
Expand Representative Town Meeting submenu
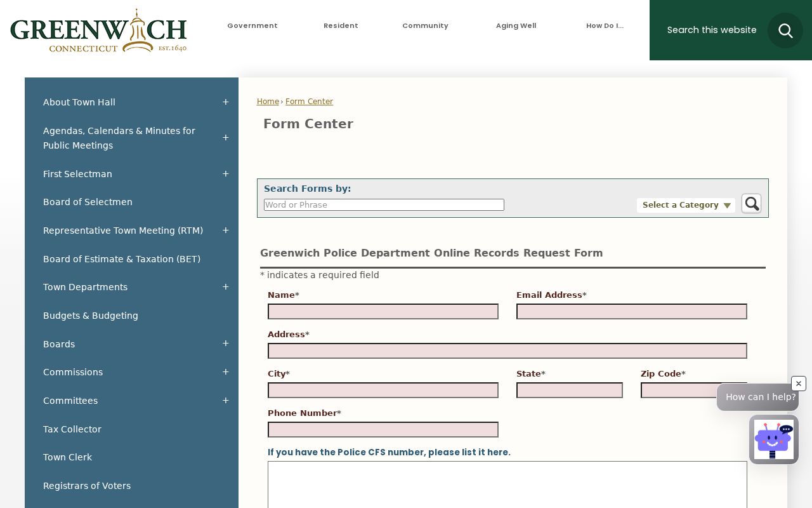coord(225,231)
